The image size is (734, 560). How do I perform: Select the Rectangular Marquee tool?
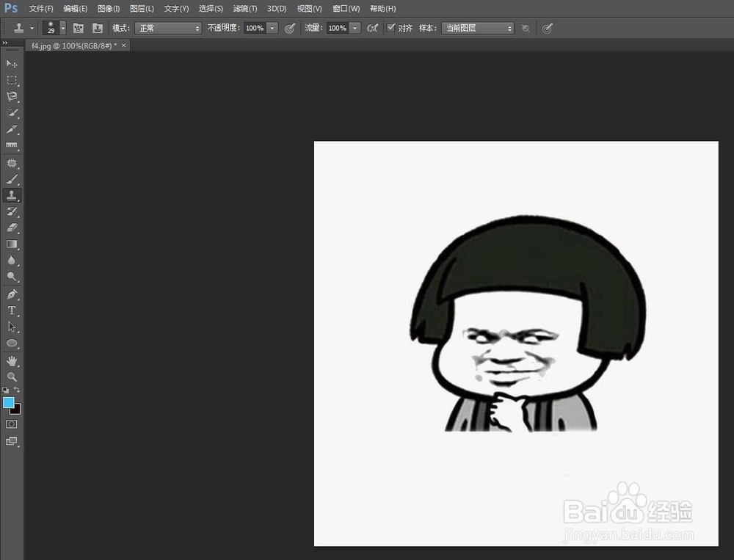pos(12,80)
